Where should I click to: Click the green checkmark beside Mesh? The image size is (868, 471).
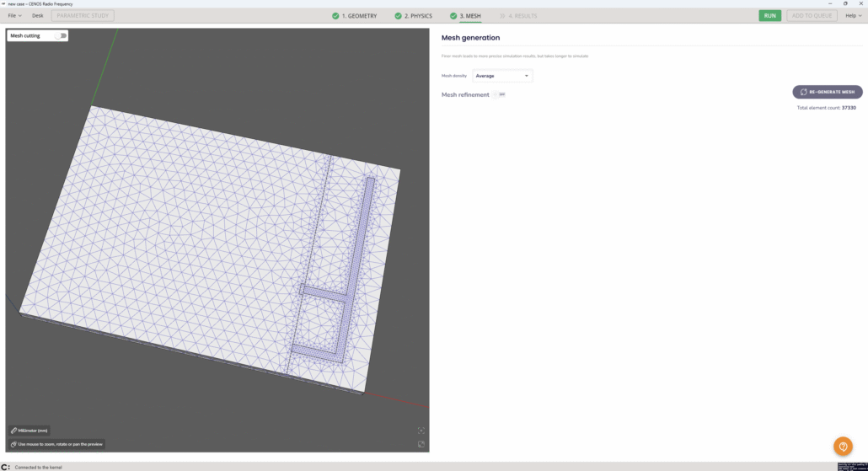(453, 16)
